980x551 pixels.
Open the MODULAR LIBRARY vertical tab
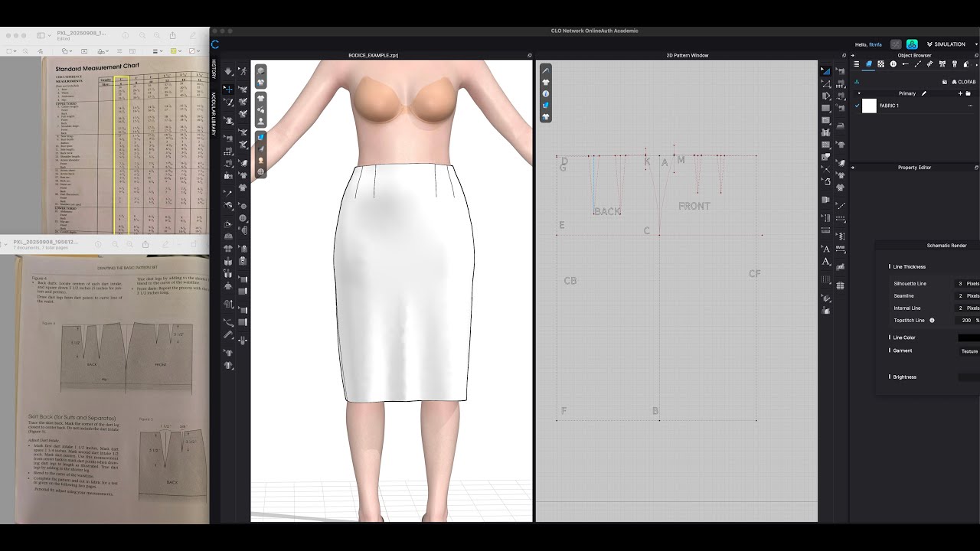pos(214,115)
